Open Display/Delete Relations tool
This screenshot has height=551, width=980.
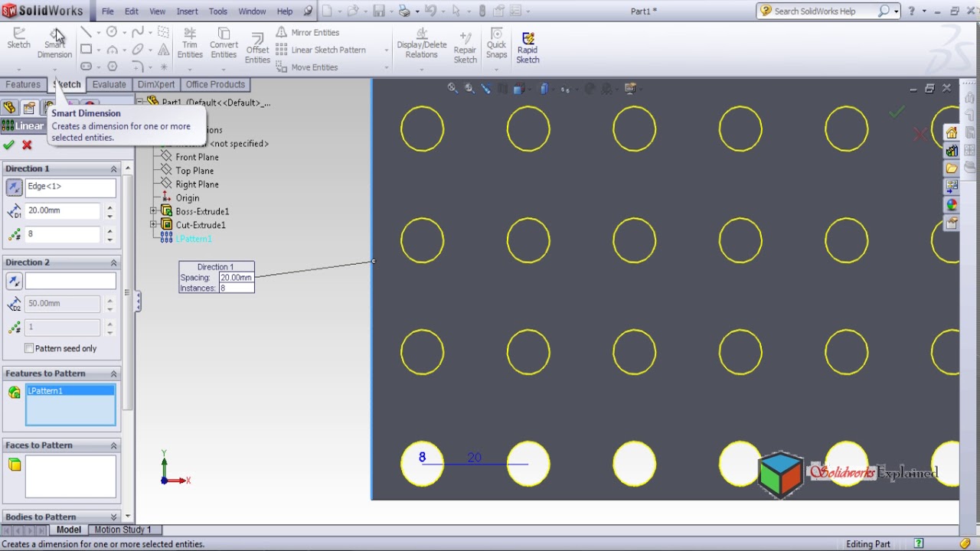421,44
